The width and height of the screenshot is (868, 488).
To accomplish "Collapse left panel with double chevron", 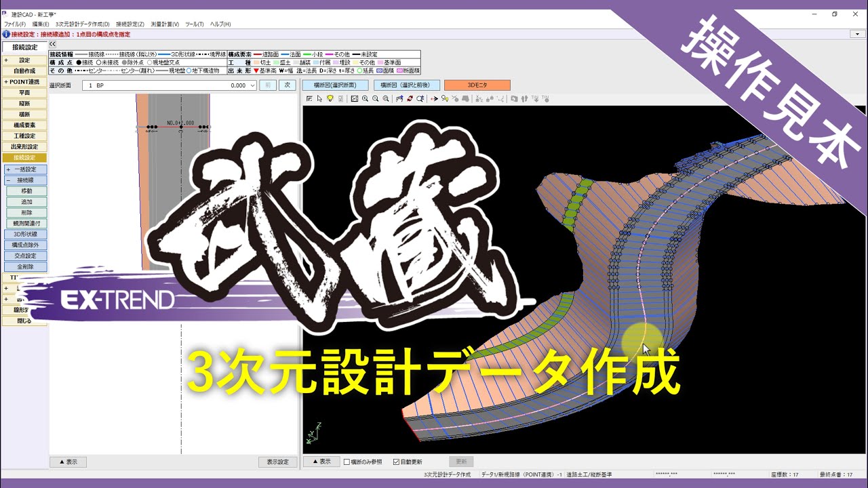I will (x=53, y=43).
